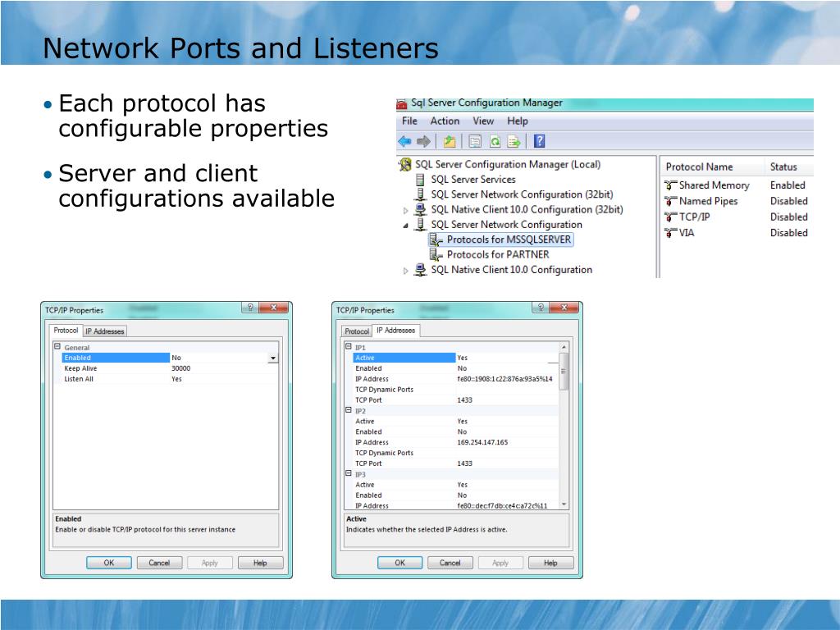
Task: Collapse the IP1 section
Action: (348, 347)
